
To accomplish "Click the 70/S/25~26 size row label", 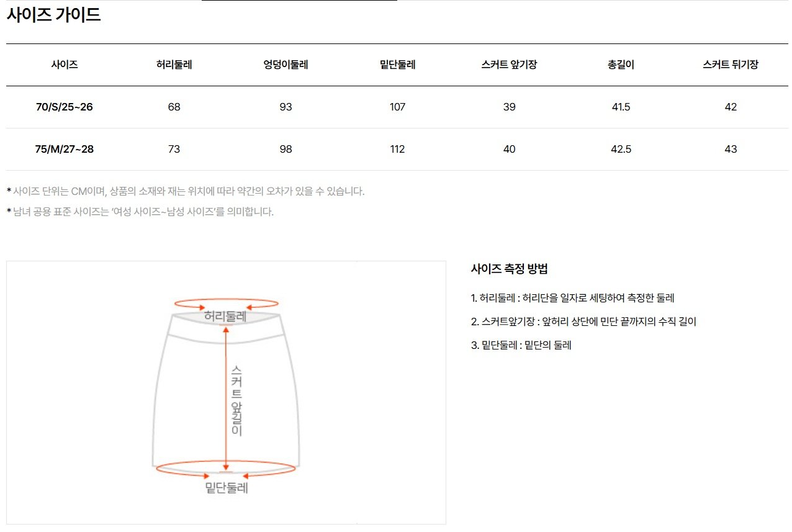I will click(65, 107).
